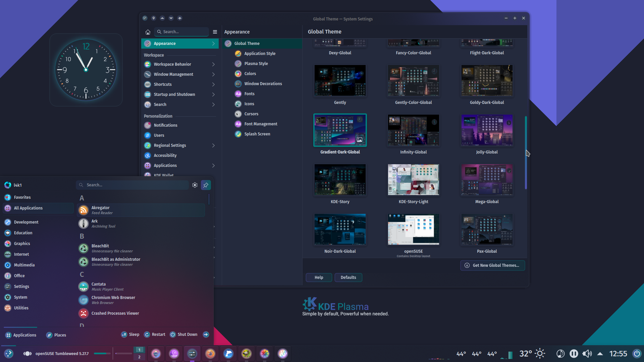Image resolution: width=644 pixels, height=362 pixels.
Task: Open the Firefox taskbar icon
Action: [x=210, y=354]
